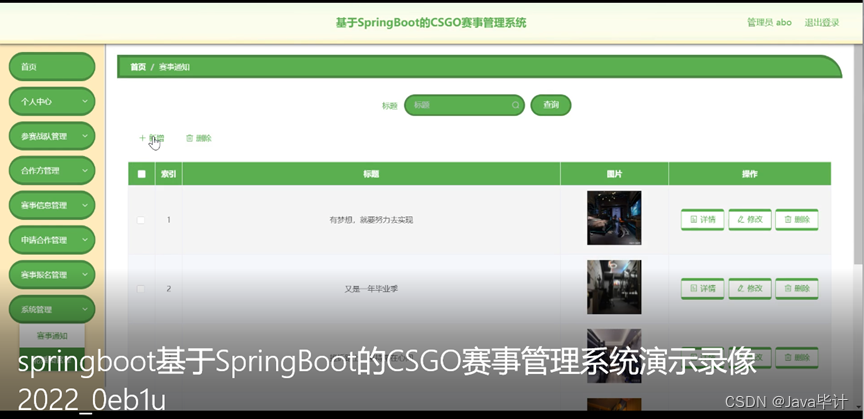Expand the 参赛战队管理 sidebar menu
The height and width of the screenshot is (419, 864).
coord(52,136)
